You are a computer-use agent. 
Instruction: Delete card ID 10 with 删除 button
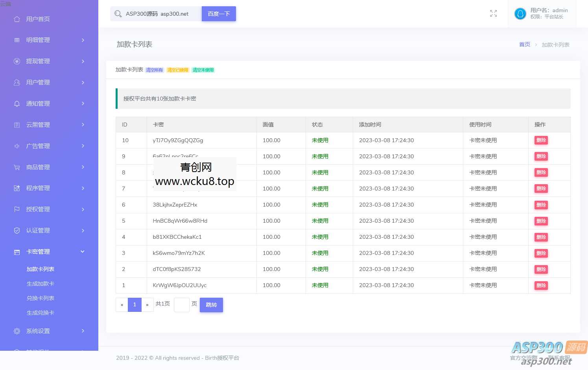541,140
